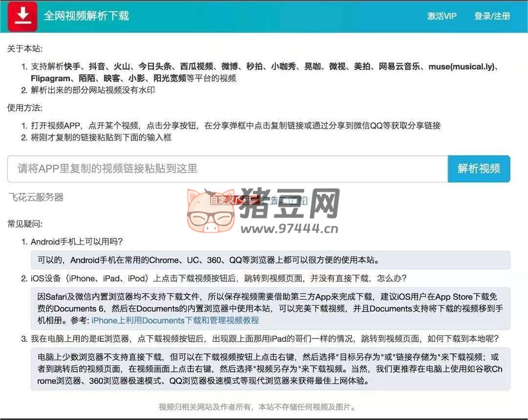Click the www.97444.cn watermark text

pos(289,228)
